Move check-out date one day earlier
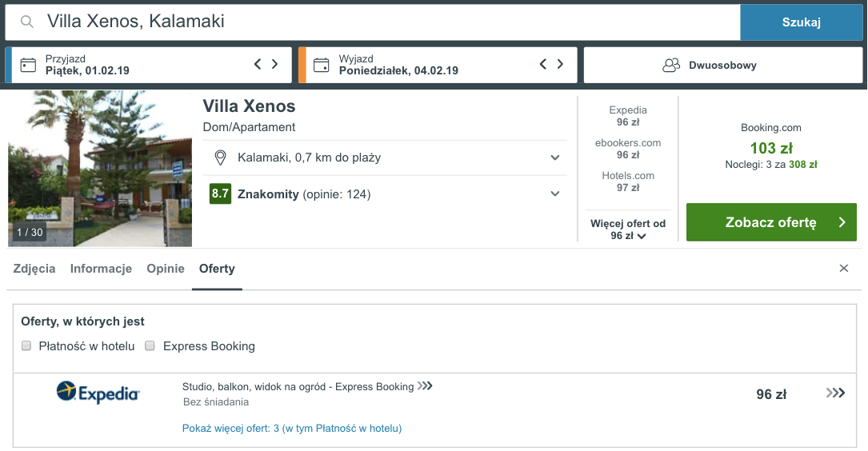Viewport: 868px width, 451px height. coord(543,64)
